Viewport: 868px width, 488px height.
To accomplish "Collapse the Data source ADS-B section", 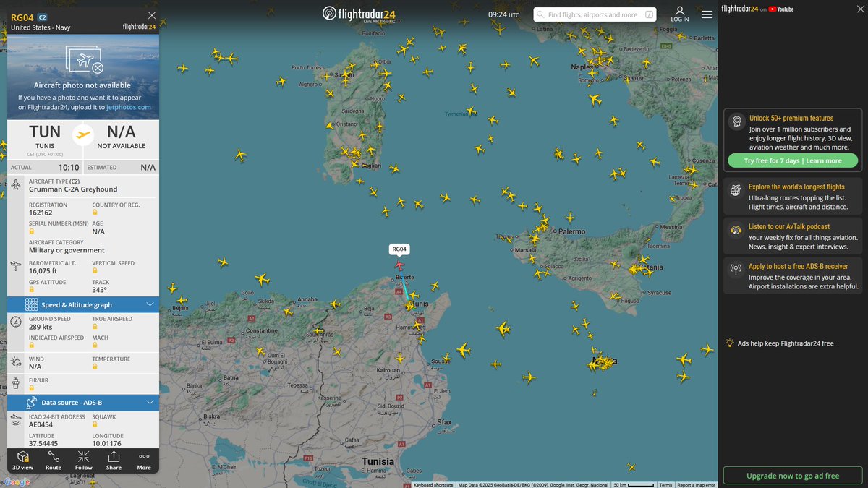I will (x=150, y=402).
